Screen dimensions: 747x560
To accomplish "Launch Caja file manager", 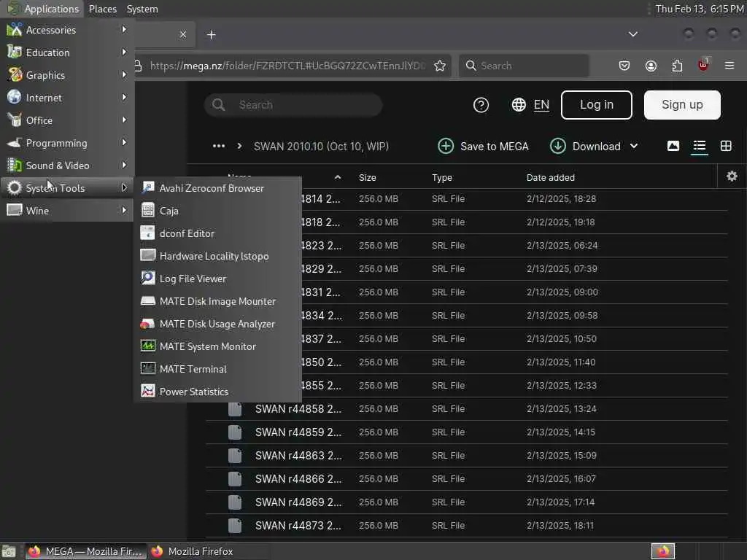I will point(217,211).
